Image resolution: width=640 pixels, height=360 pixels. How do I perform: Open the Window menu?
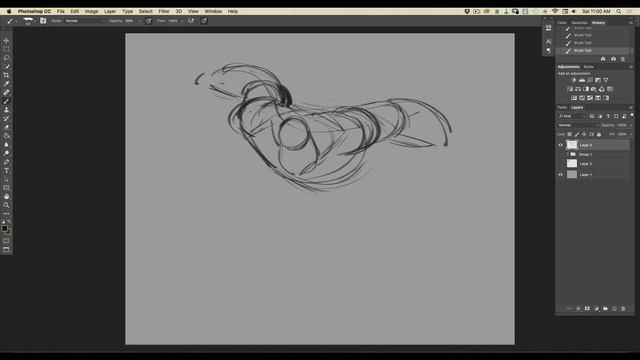point(213,11)
